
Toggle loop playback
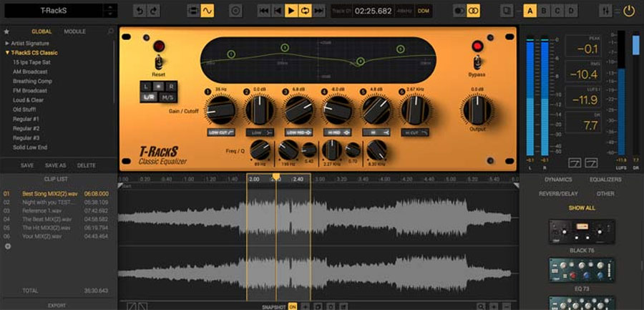pos(305,11)
